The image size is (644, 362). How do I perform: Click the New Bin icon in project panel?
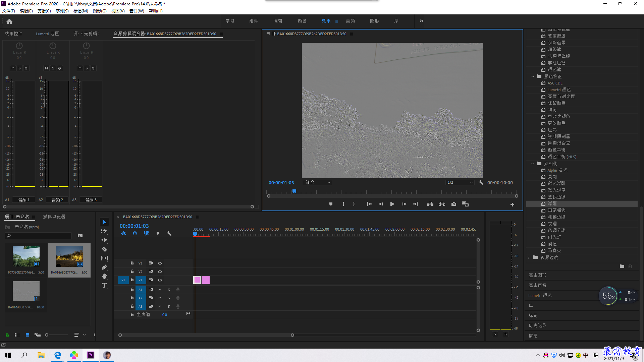[x=80, y=236]
